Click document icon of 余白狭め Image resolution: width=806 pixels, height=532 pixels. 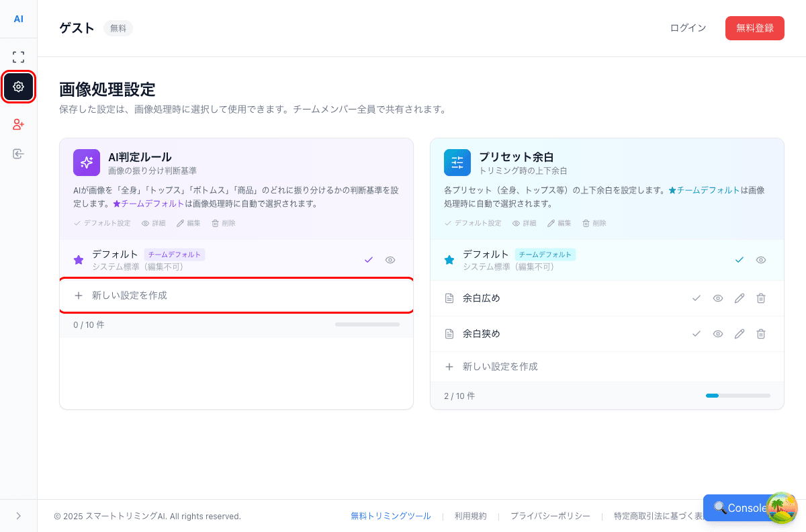coord(449,334)
